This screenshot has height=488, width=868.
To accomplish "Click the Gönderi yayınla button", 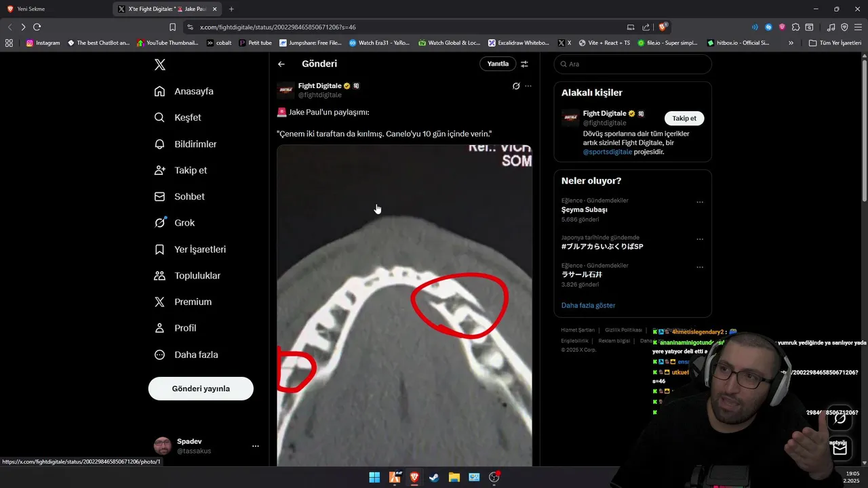I will [x=201, y=388].
